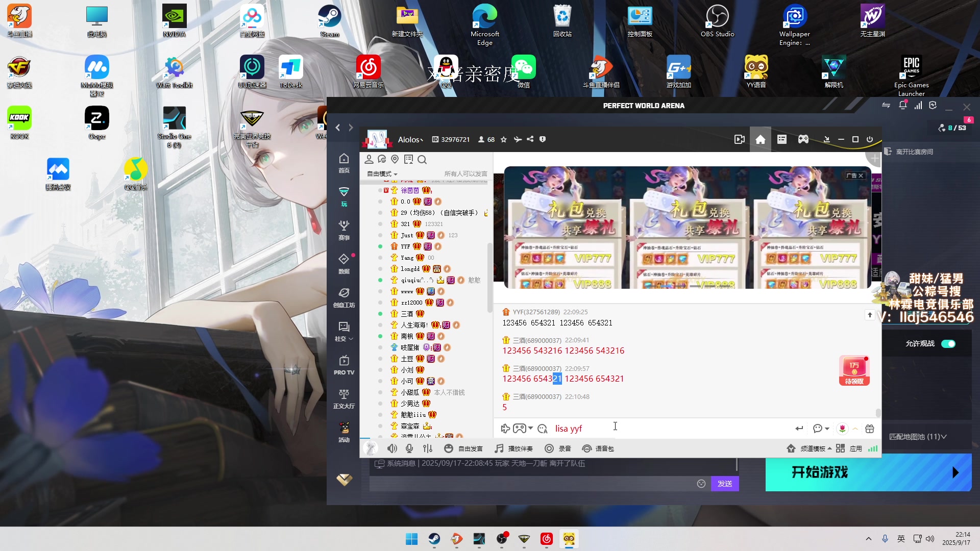Show hidden system tray icons arrow

pos(868,539)
